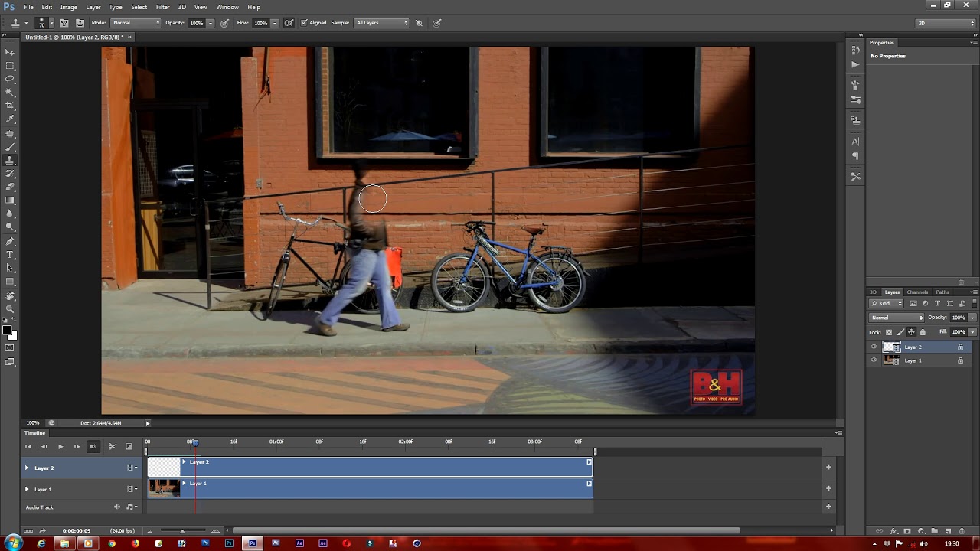Screen dimensions: 980x551
Task: Go to the first frame in the Timeline
Action: pos(28,446)
